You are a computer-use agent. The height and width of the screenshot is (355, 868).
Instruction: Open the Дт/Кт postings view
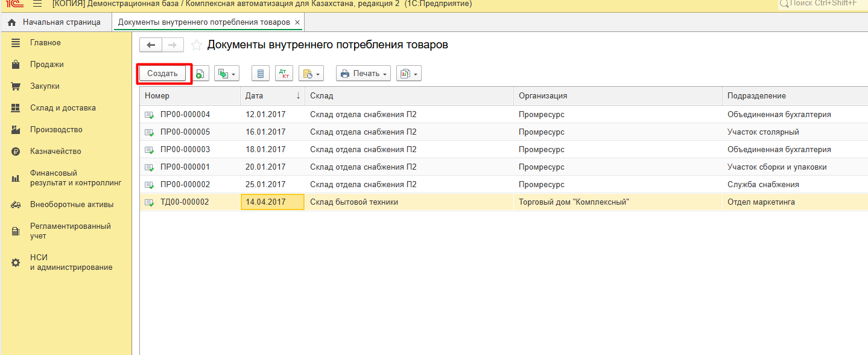coord(284,74)
